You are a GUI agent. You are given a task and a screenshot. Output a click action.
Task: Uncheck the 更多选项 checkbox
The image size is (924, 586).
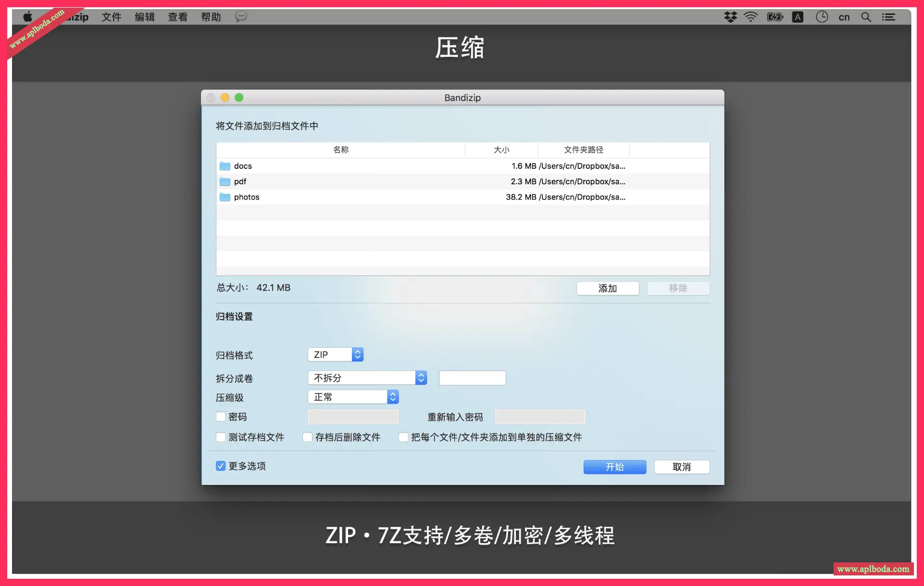(x=221, y=466)
